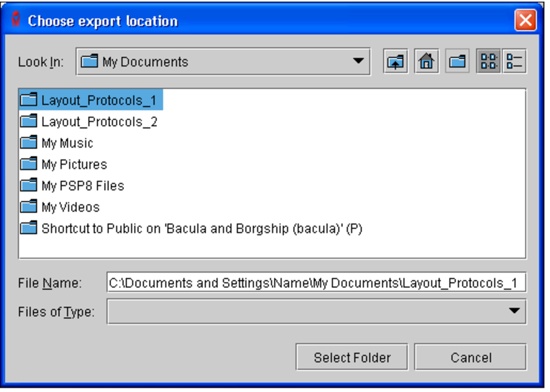550x392 pixels.
Task: Click the Create New Folder icon
Action: [x=457, y=62]
